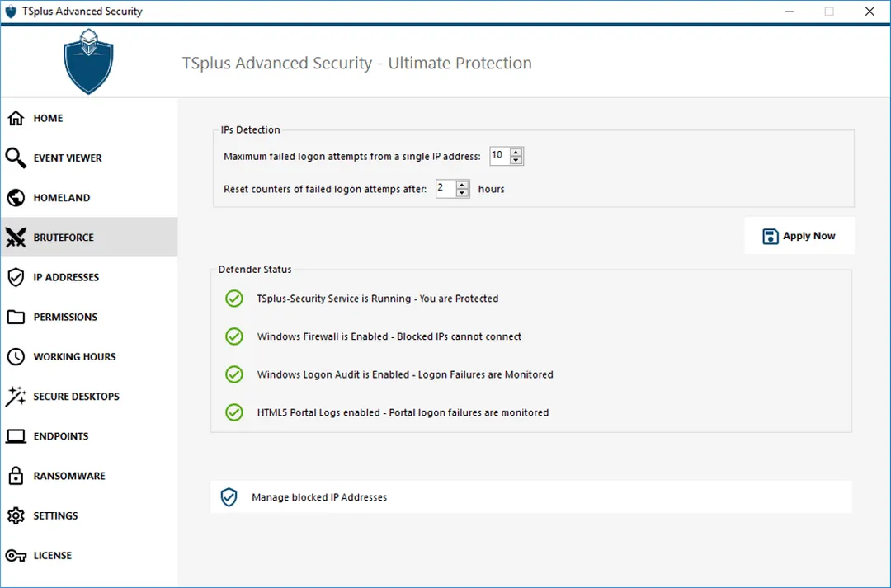The image size is (891, 588).
Task: Click the failed logon attempts input field
Action: (x=499, y=156)
